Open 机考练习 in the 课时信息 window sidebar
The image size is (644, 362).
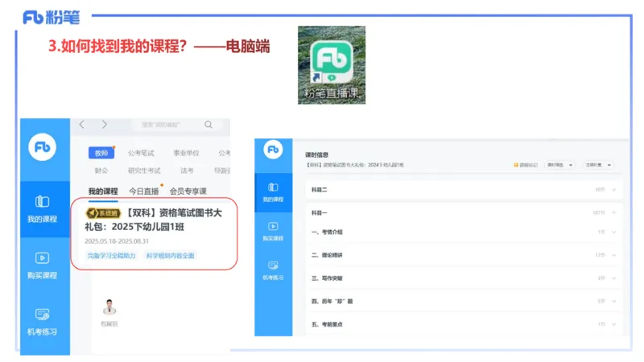[273, 271]
